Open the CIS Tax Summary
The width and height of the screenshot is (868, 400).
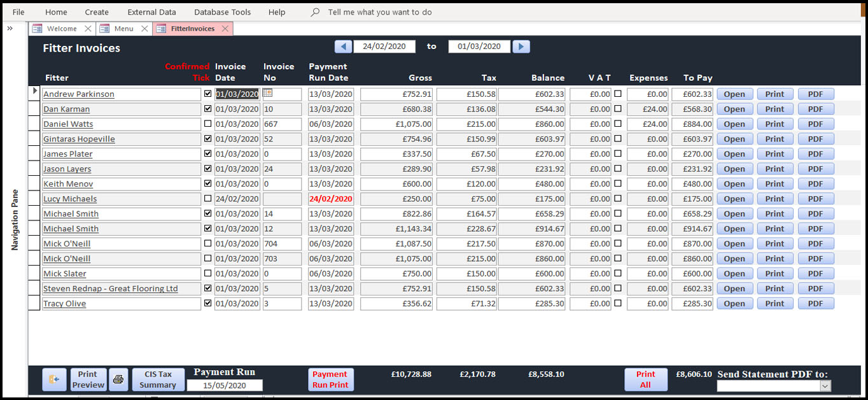click(x=158, y=380)
